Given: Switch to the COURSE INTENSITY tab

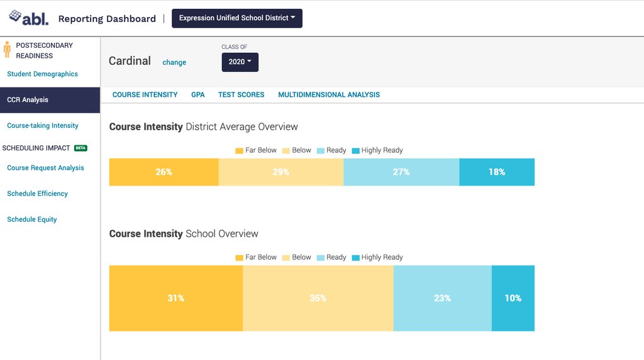Looking at the screenshot, I should click(x=145, y=94).
